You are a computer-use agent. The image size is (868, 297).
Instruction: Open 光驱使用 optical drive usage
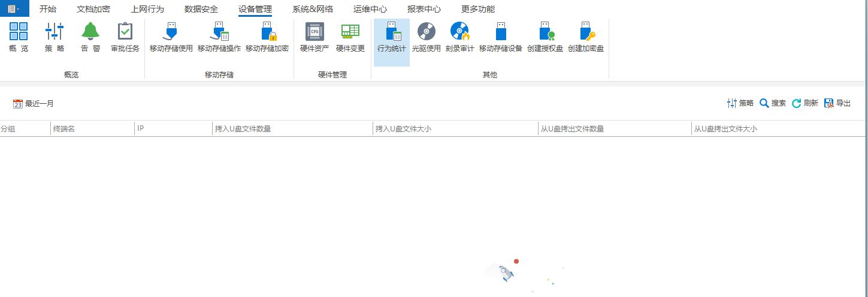427,37
